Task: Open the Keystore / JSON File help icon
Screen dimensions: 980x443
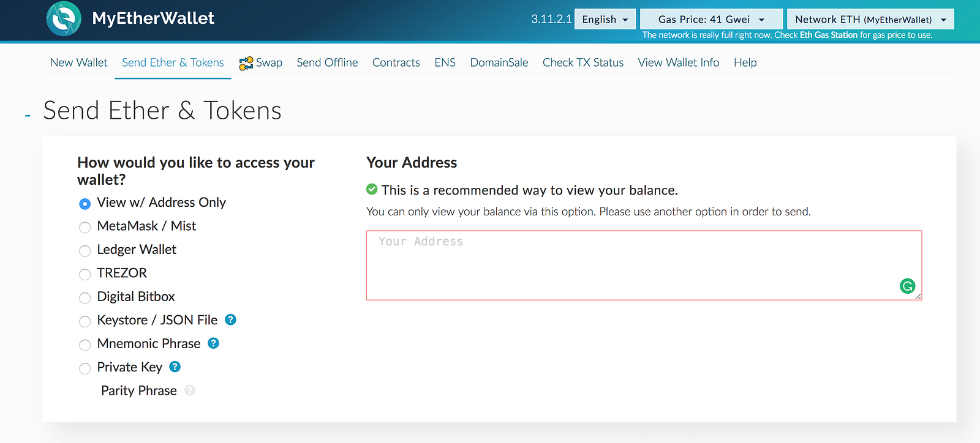Action: (x=230, y=319)
